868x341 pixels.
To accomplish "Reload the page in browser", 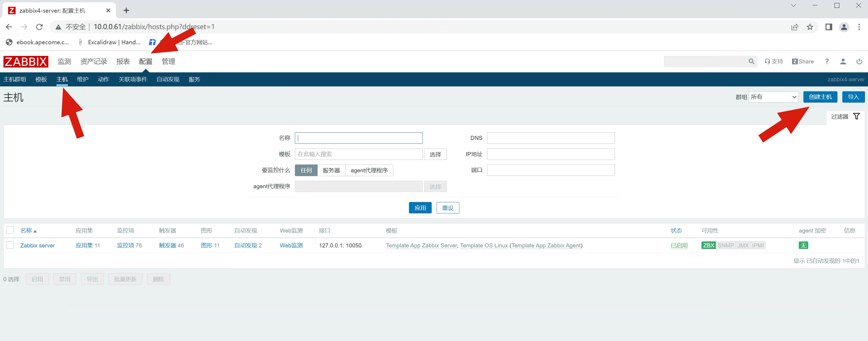I will [x=39, y=27].
